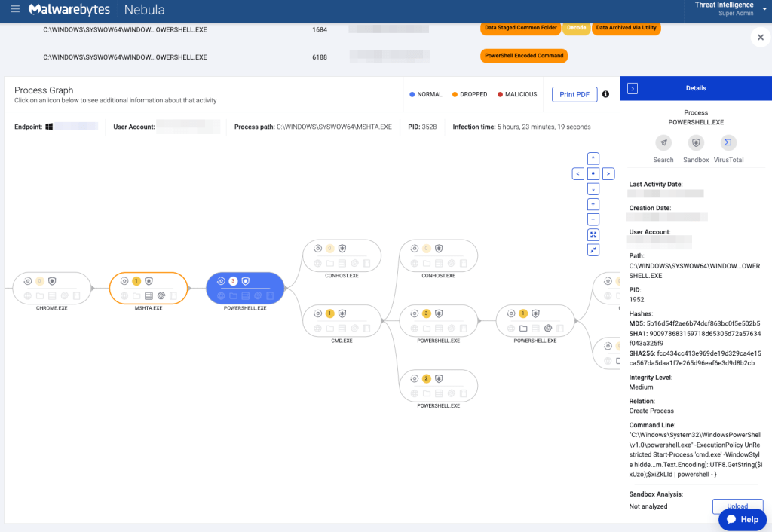This screenshot has height=532, width=772.
Task: Click the SHA256 hash value in Details
Action: click(x=695, y=358)
